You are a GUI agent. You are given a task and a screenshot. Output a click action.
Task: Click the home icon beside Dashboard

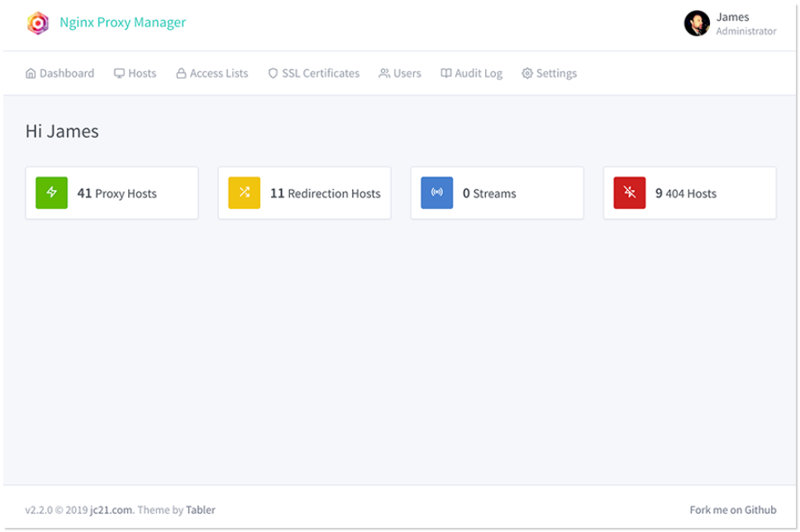coord(31,74)
